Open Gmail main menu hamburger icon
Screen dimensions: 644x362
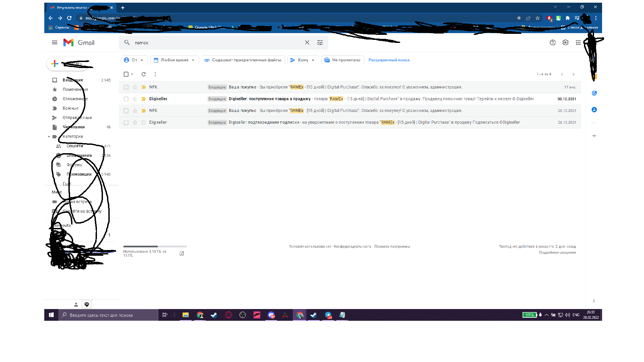(x=55, y=43)
